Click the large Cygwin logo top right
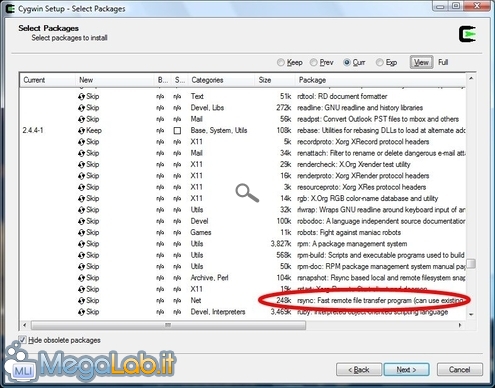The image size is (495, 388). pos(467,34)
